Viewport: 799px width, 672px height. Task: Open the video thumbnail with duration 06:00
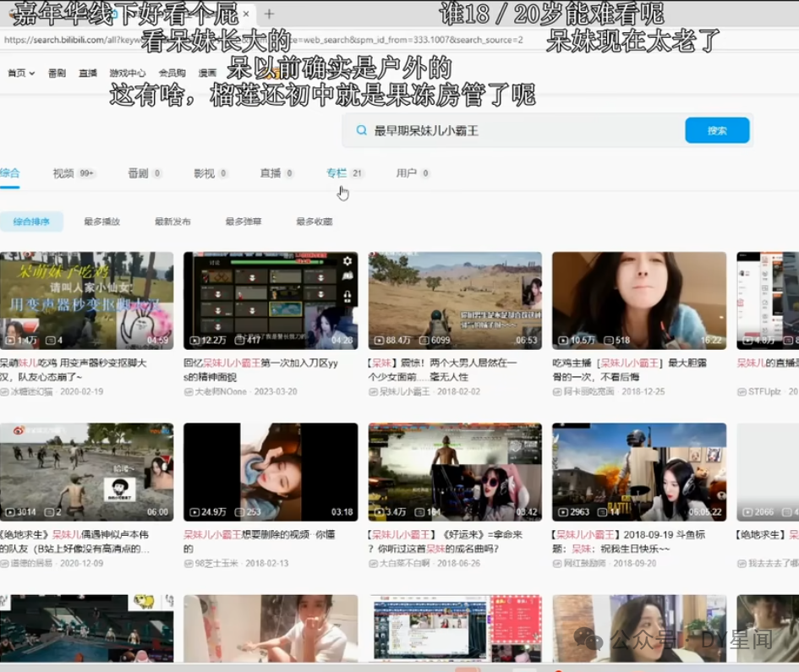pos(86,473)
